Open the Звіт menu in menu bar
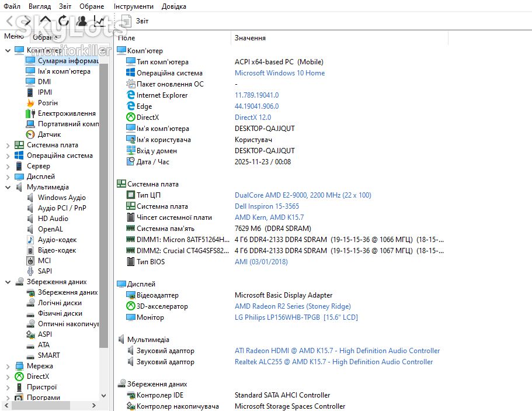This screenshot has width=532, height=411. click(x=65, y=6)
